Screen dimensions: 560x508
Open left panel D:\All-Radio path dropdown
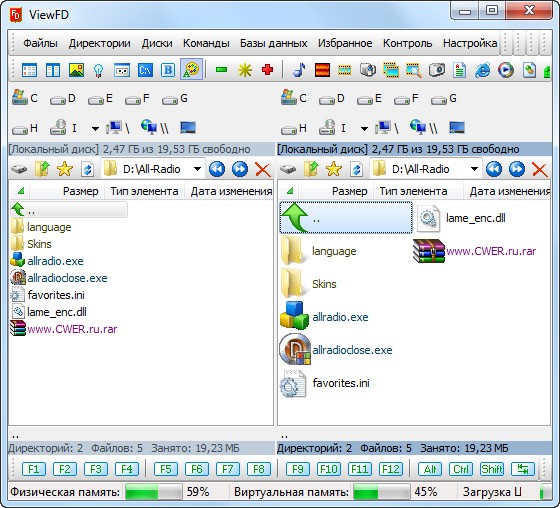click(x=197, y=169)
